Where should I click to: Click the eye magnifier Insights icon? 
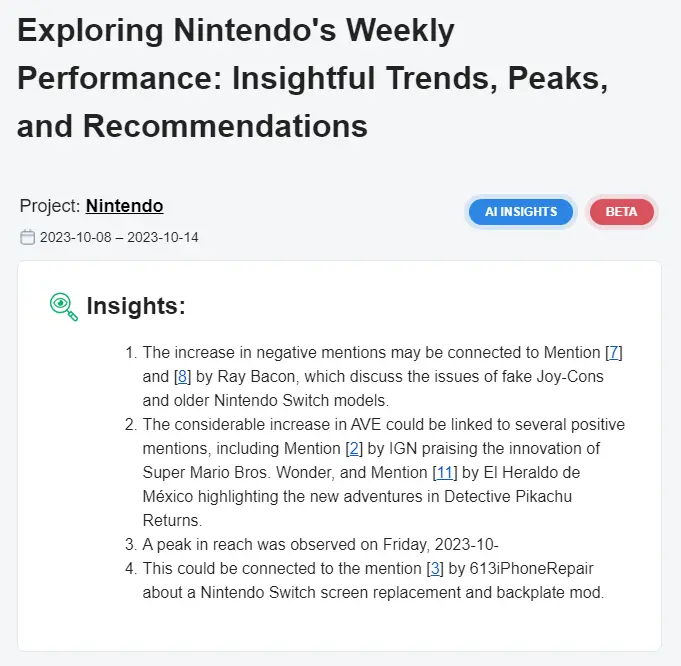[64, 306]
